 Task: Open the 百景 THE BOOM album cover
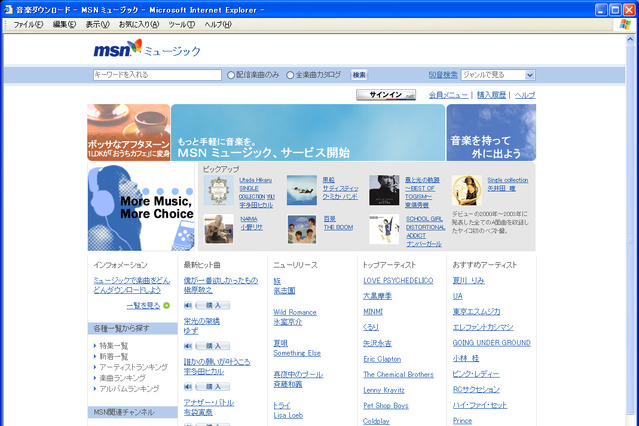click(302, 229)
